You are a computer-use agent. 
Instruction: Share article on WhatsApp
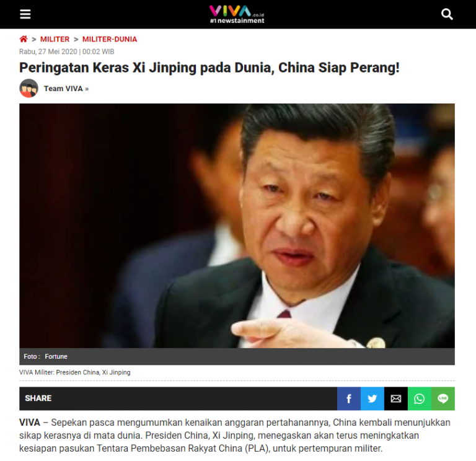tap(420, 398)
